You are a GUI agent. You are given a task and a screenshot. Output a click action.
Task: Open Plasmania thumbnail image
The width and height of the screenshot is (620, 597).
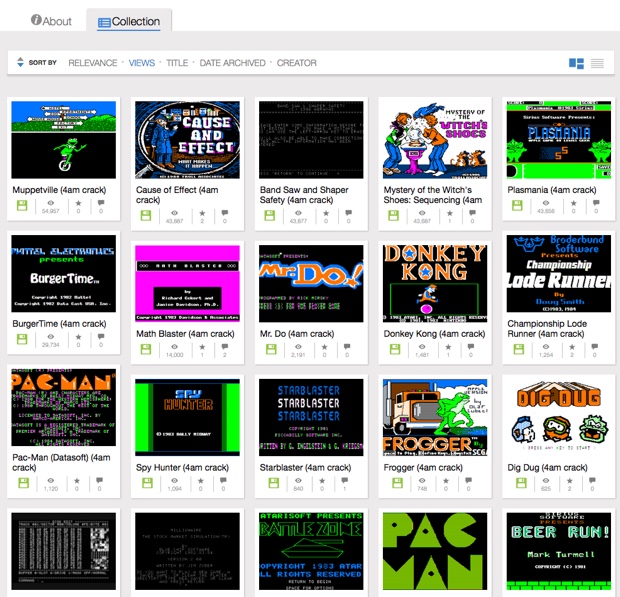pyautogui.click(x=559, y=140)
